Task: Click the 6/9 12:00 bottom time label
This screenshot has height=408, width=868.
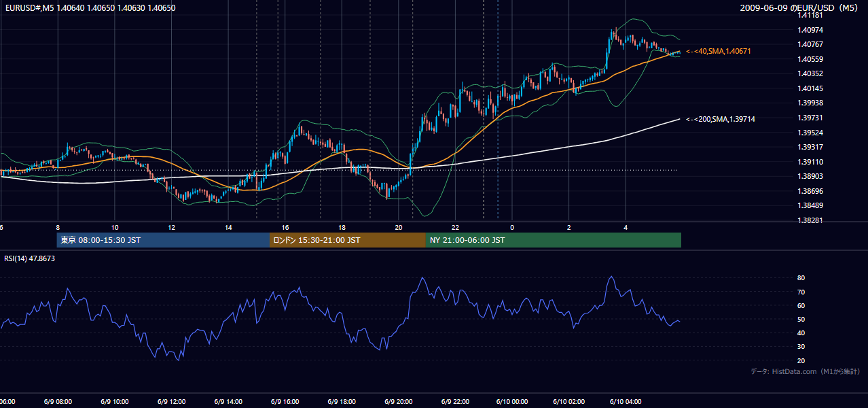Action: tap(171, 401)
